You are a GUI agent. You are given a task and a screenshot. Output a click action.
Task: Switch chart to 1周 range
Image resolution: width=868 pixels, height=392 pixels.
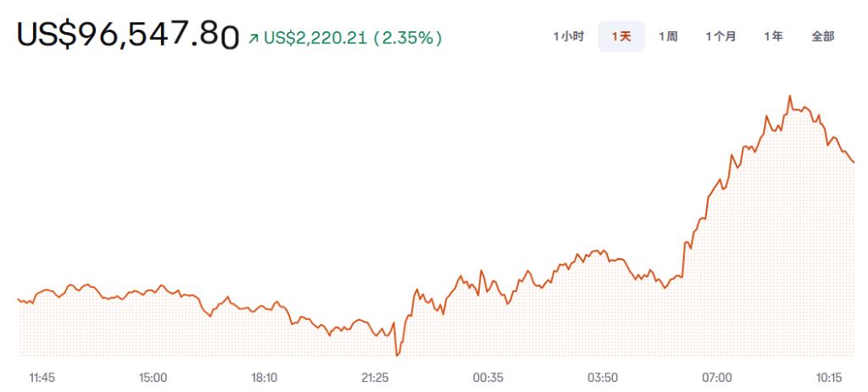pos(668,36)
